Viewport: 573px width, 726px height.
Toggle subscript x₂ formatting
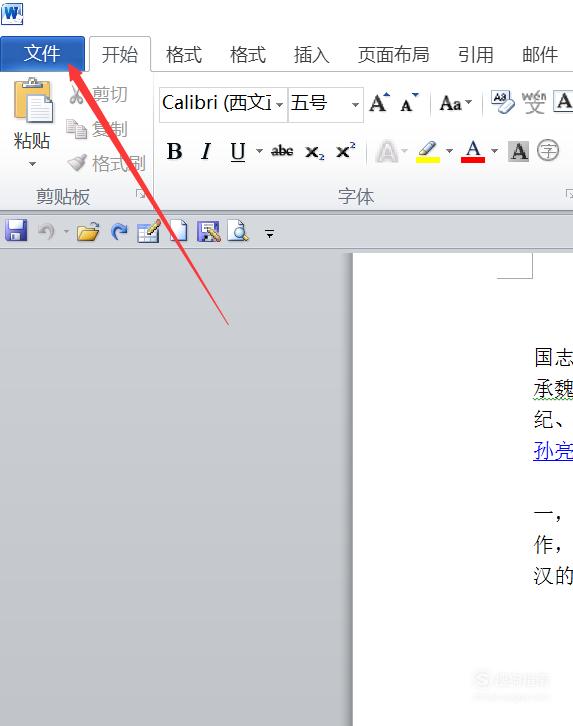(x=315, y=151)
